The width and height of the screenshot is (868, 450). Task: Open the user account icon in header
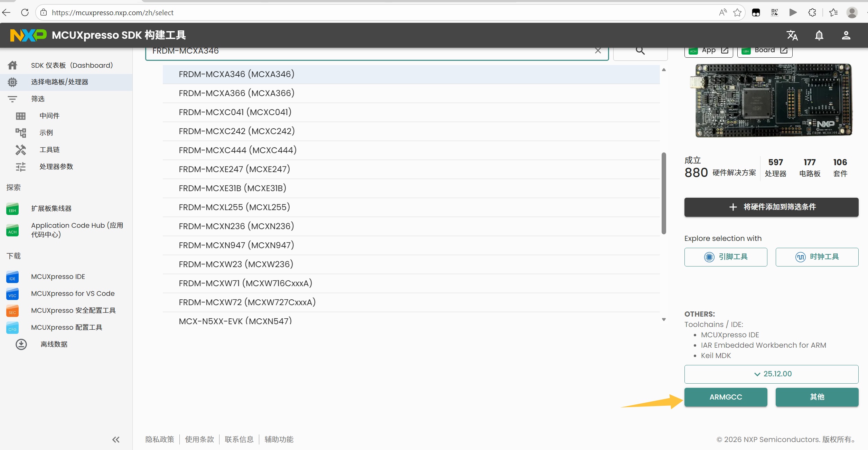pos(846,35)
